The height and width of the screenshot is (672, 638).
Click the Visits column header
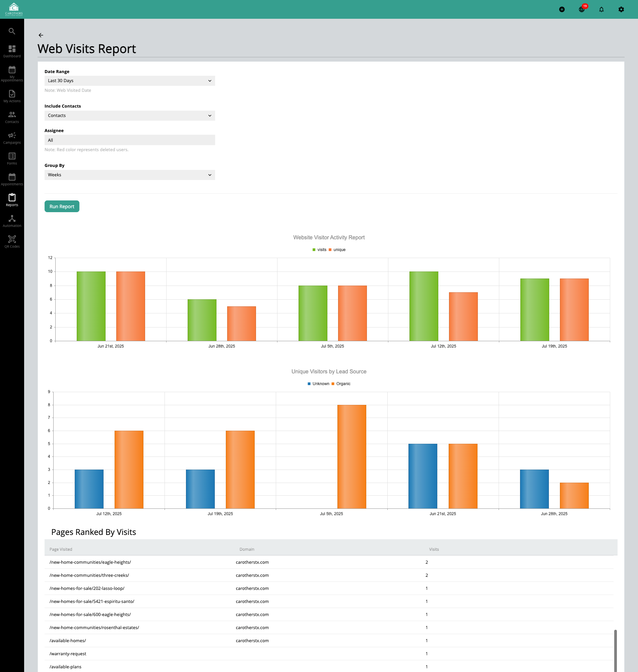pyautogui.click(x=434, y=549)
